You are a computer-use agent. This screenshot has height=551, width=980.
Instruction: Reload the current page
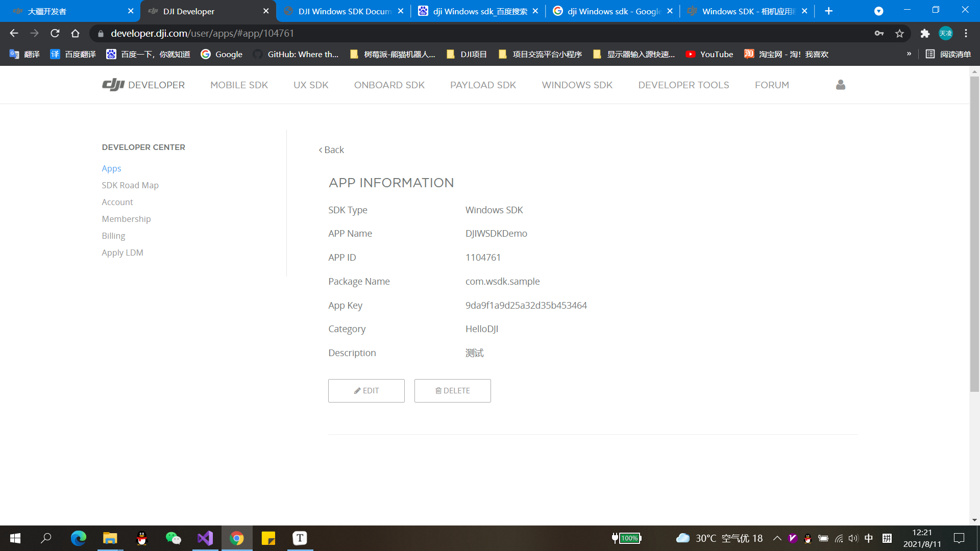pos(55,33)
